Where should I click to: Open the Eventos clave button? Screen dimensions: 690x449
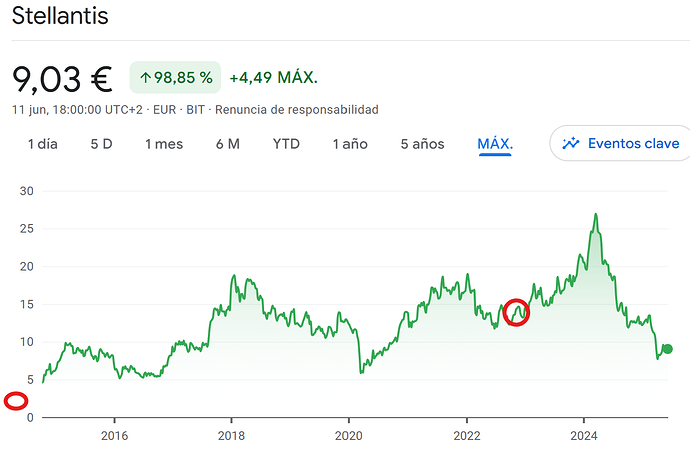pos(620,143)
